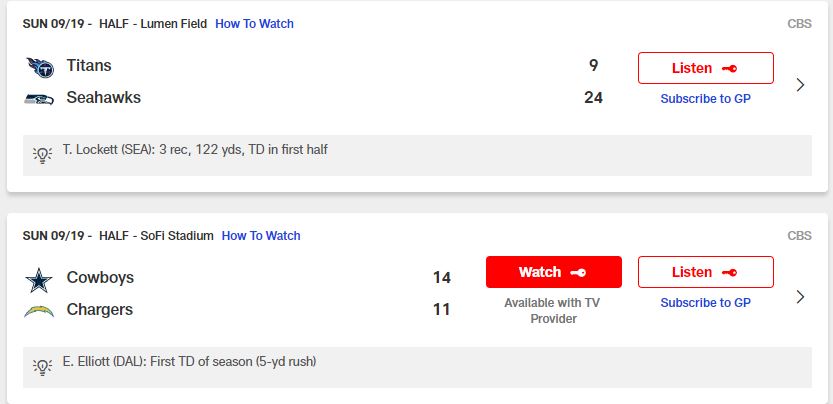
Task: Click key icon on the red Watch button
Action: point(578,272)
